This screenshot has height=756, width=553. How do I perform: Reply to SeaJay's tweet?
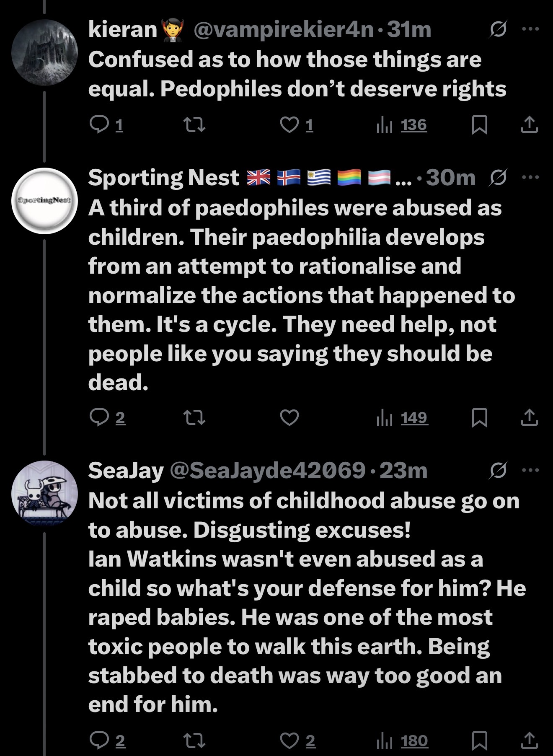point(99,740)
